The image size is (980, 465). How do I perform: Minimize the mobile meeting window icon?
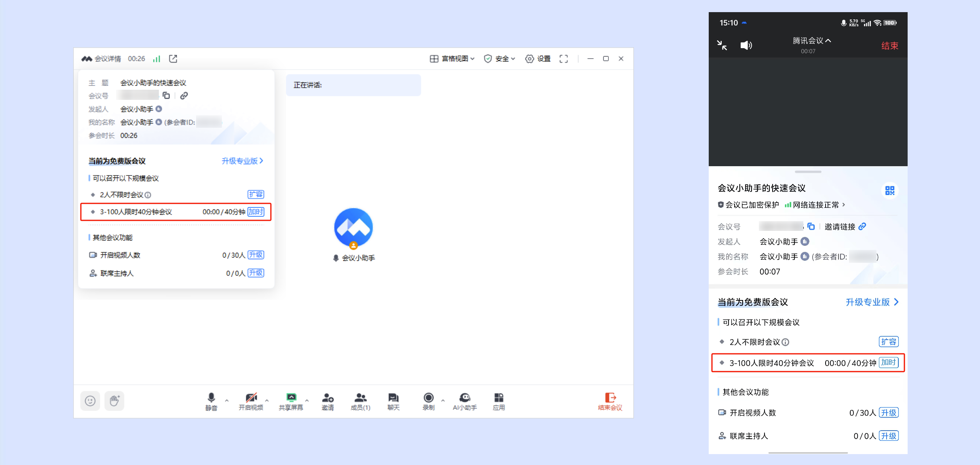[722, 45]
